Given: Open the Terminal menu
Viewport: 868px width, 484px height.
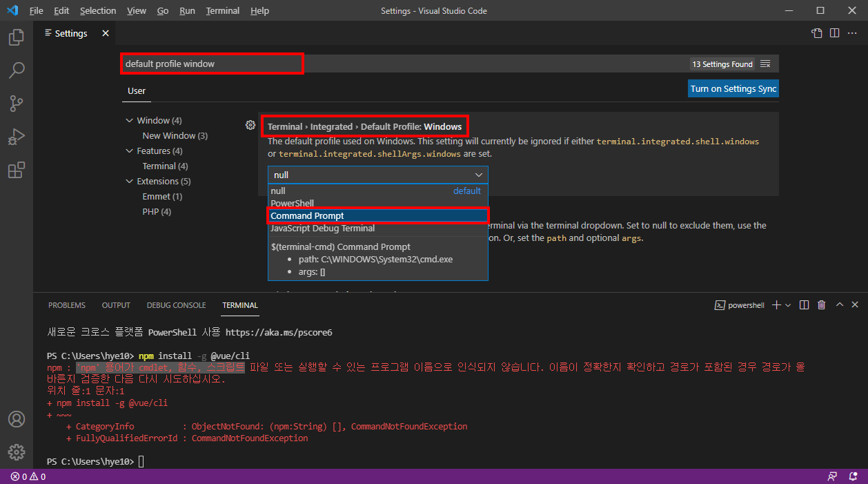Looking at the screenshot, I should (x=221, y=10).
